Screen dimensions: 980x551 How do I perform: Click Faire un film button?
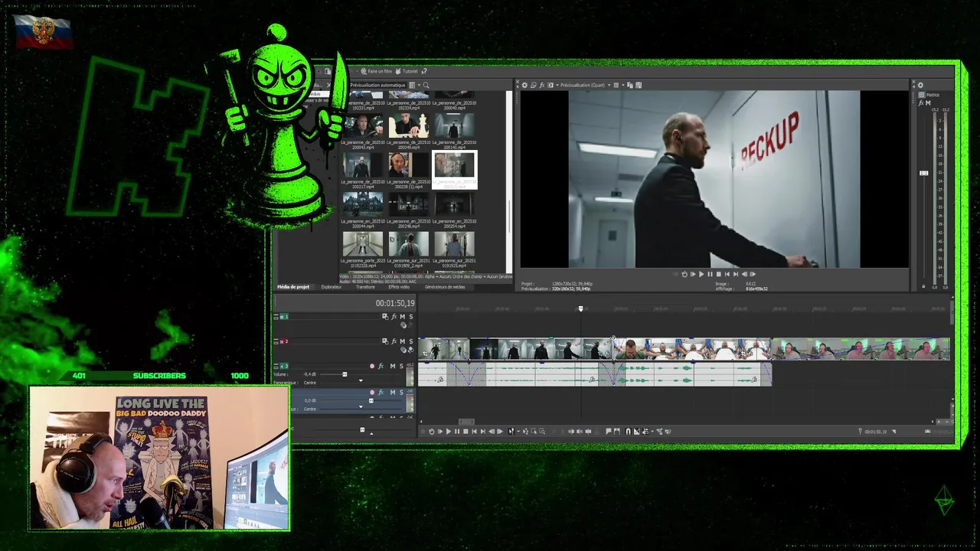(x=377, y=71)
